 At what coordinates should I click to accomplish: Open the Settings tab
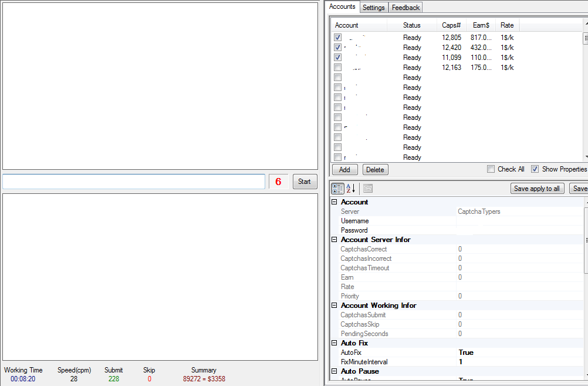[373, 8]
